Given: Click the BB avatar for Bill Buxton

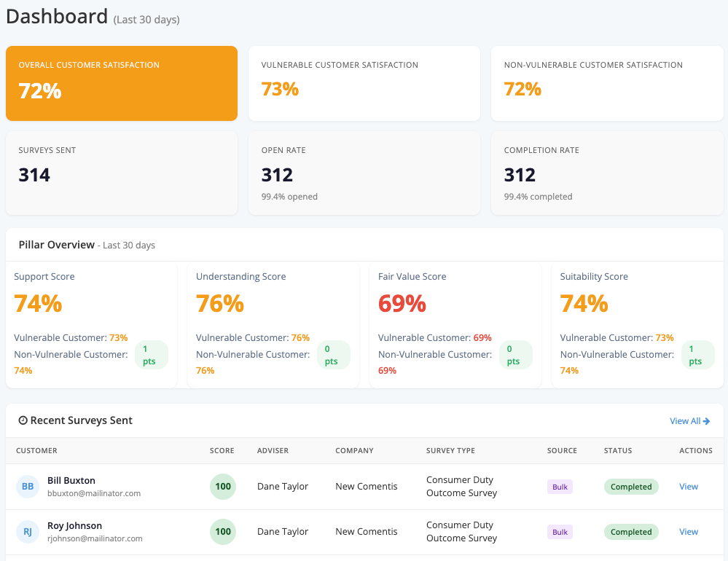Looking at the screenshot, I should click(28, 487).
